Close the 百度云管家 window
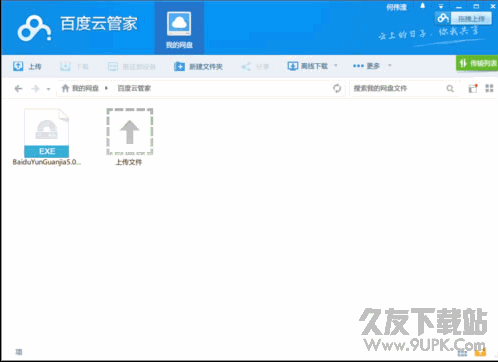This screenshot has height=362, width=498. (493, 6)
